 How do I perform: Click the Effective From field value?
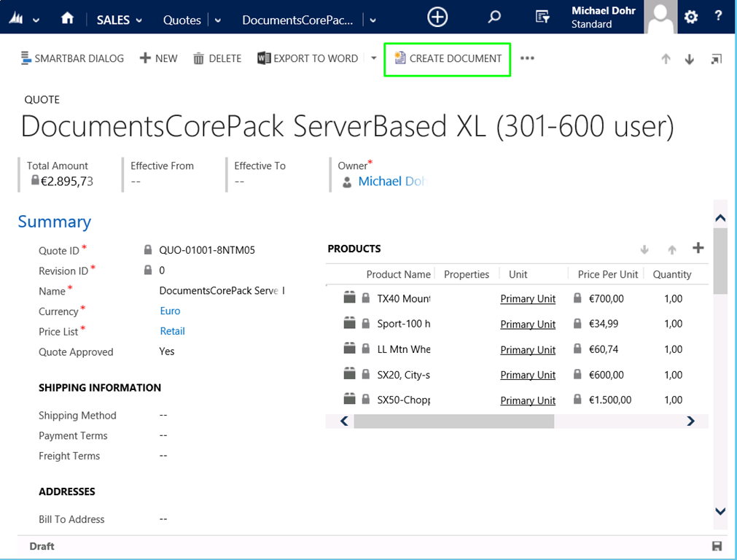pyautogui.click(x=136, y=182)
